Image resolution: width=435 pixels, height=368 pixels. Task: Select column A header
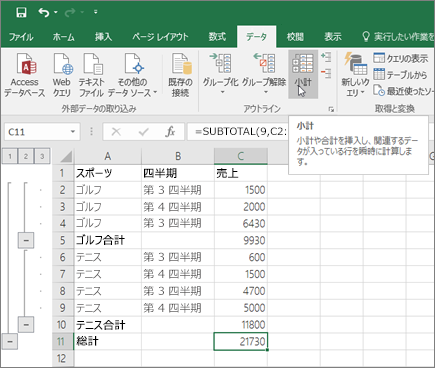click(107, 156)
